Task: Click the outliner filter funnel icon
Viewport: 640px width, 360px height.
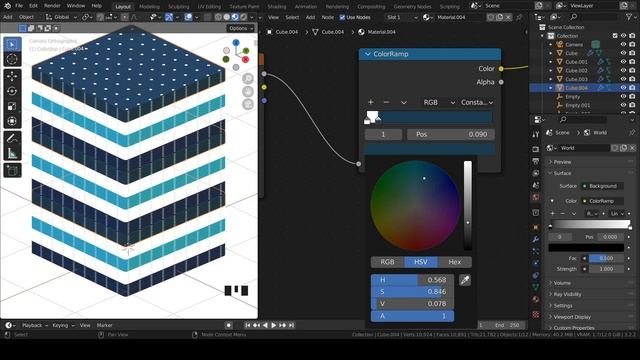Action: click(629, 17)
